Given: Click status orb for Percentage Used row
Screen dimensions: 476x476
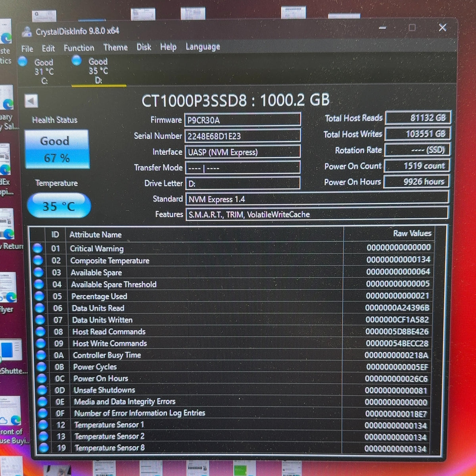Looking at the screenshot, I should [x=39, y=296].
